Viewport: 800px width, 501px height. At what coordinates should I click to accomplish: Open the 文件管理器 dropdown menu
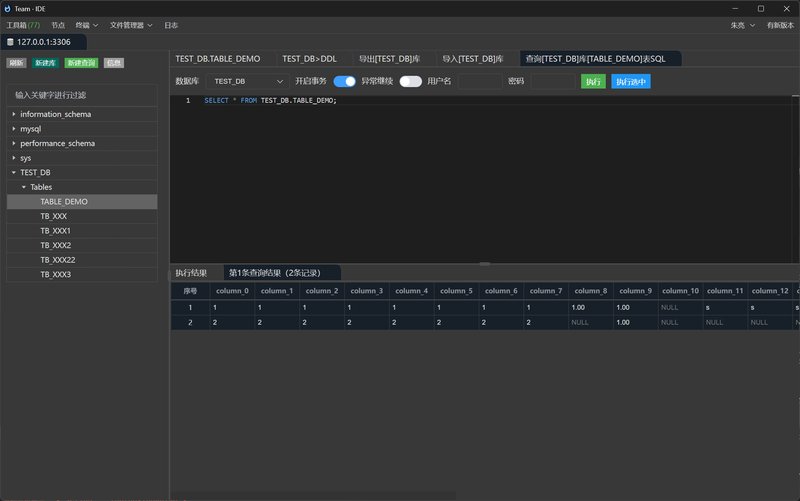tap(132, 24)
